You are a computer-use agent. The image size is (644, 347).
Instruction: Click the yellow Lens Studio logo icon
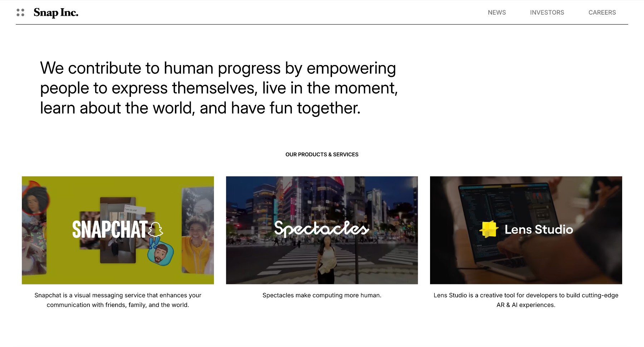click(489, 229)
